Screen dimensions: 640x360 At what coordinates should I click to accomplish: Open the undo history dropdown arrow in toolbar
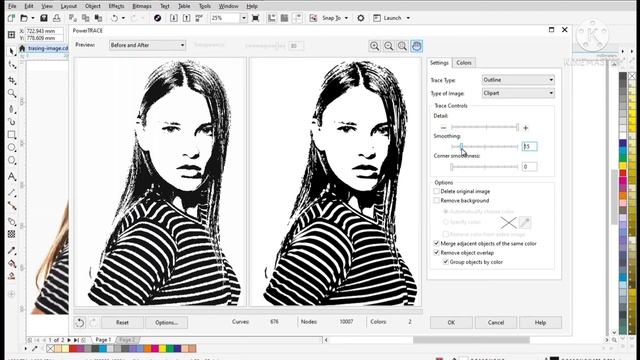pyautogui.click(x=123, y=18)
